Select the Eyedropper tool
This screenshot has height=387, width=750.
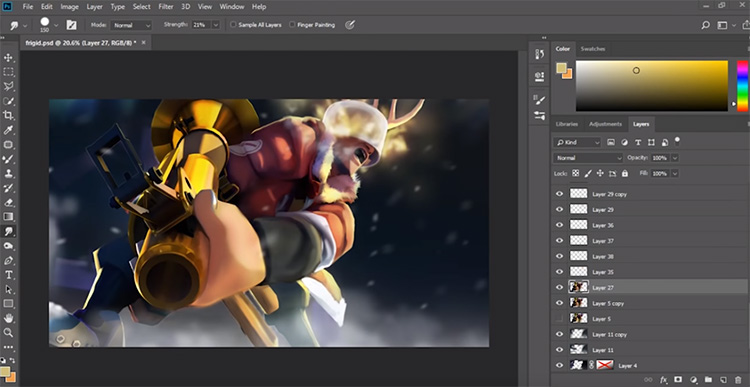coord(8,130)
